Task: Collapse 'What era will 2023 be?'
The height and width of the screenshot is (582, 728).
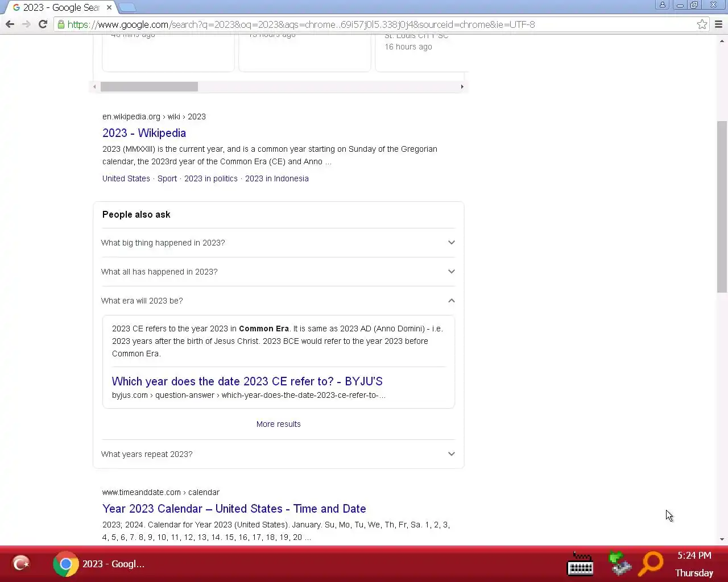Action: [278, 301]
